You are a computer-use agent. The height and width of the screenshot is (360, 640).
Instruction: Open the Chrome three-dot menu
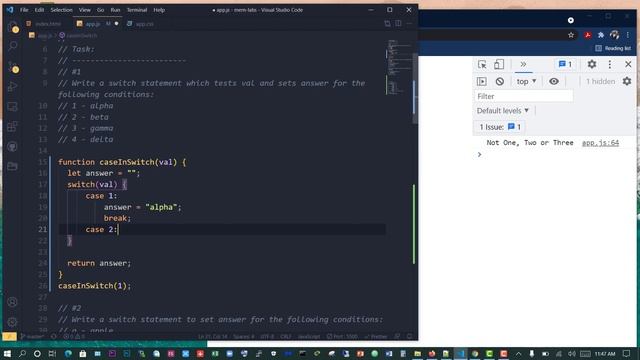pyautogui.click(x=628, y=35)
